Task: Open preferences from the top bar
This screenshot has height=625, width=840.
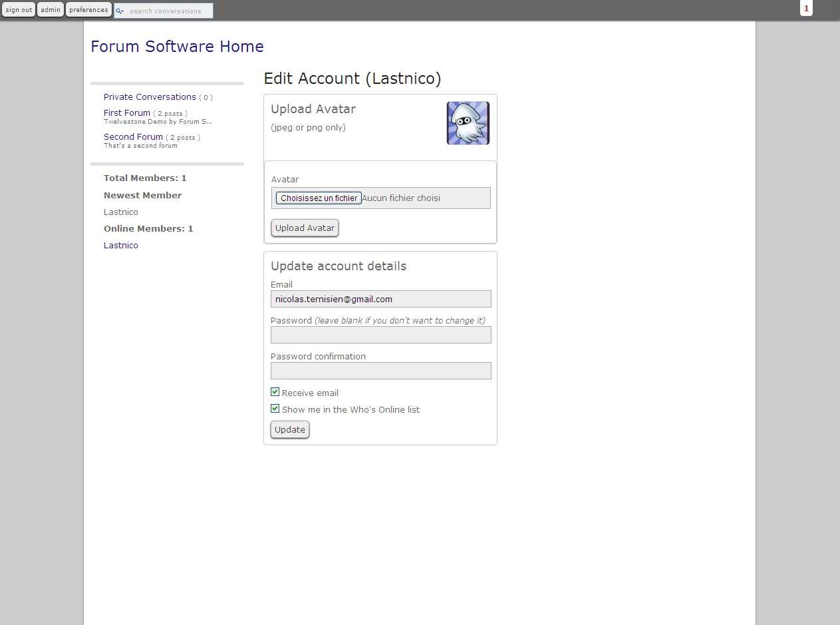Action: pos(88,10)
